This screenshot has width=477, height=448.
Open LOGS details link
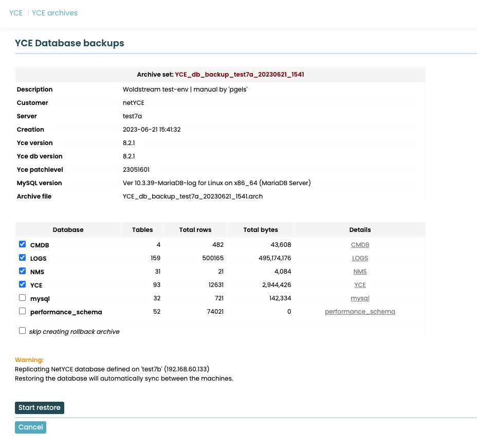point(360,258)
